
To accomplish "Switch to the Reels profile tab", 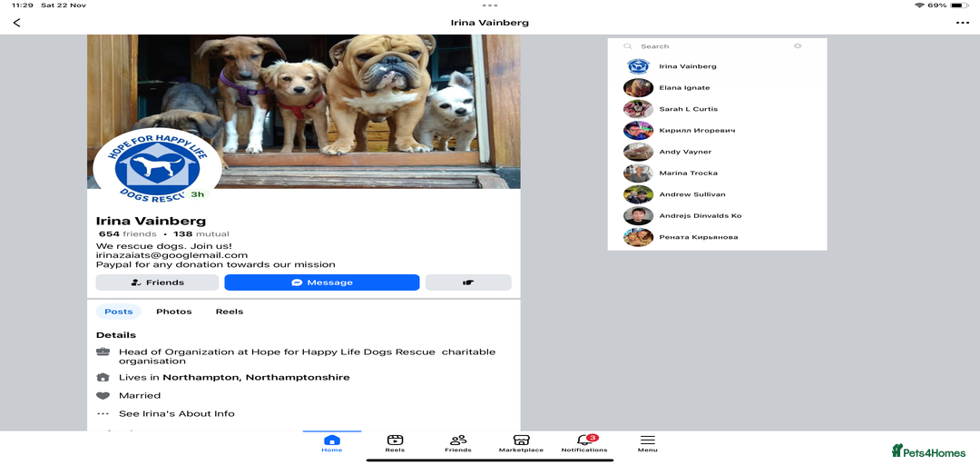I will 229,312.
